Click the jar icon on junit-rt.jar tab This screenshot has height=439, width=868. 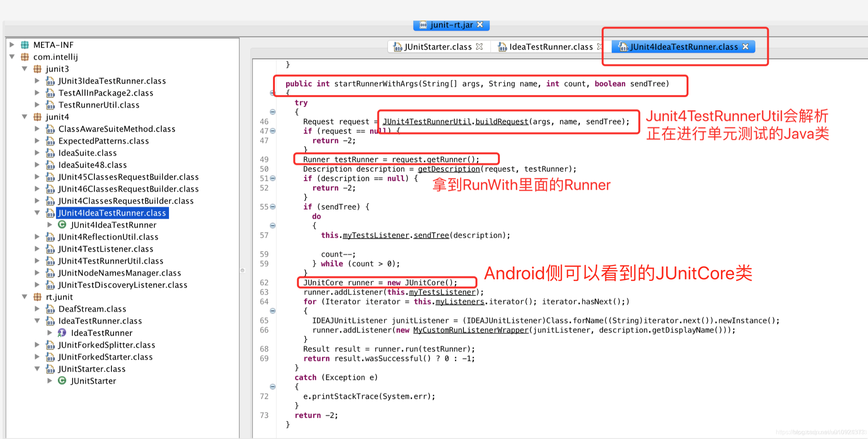tap(423, 25)
